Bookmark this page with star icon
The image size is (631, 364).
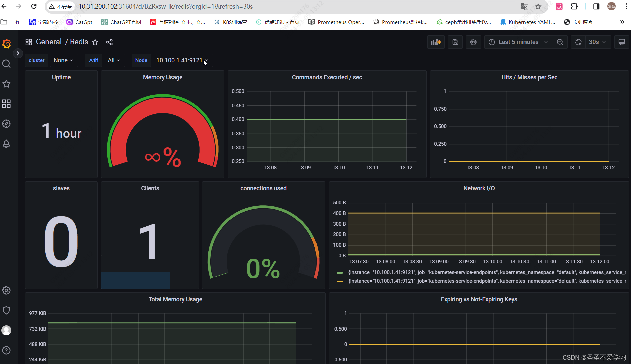(x=538, y=6)
